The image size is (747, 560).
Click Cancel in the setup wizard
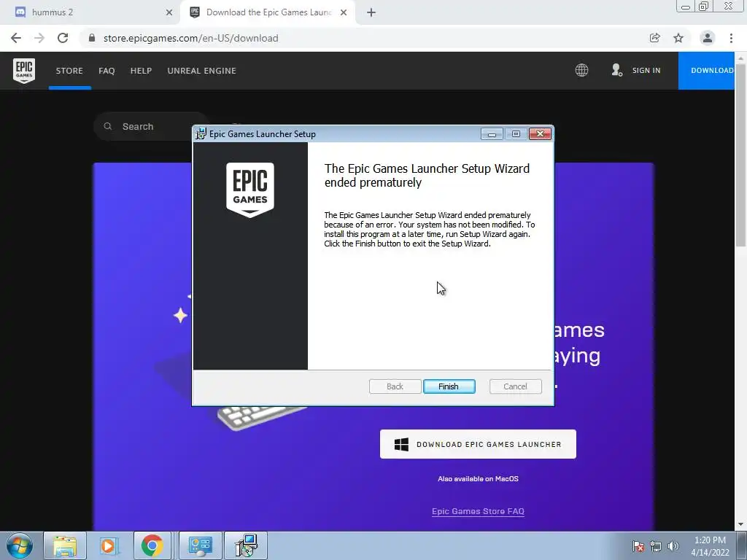coord(515,386)
